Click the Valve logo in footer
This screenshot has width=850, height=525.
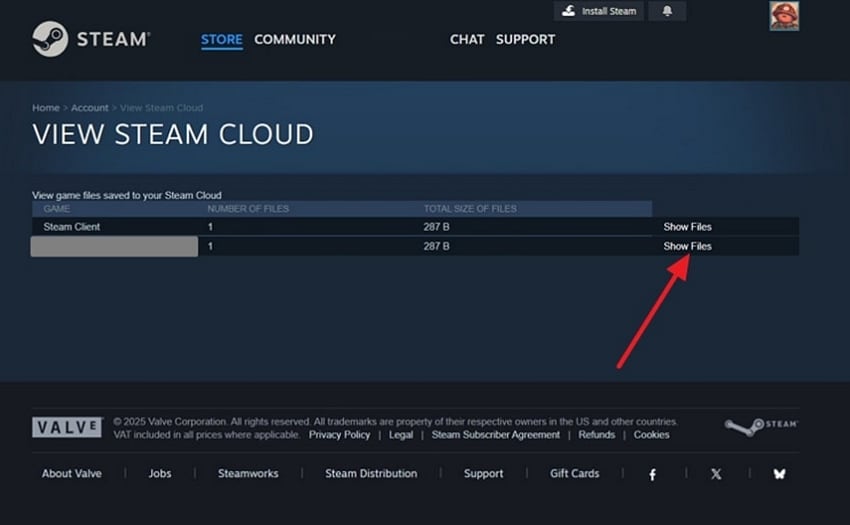click(67, 427)
